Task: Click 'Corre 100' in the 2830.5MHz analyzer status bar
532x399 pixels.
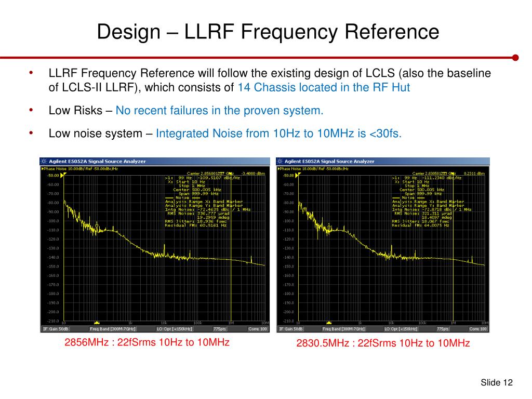Action: coord(478,329)
